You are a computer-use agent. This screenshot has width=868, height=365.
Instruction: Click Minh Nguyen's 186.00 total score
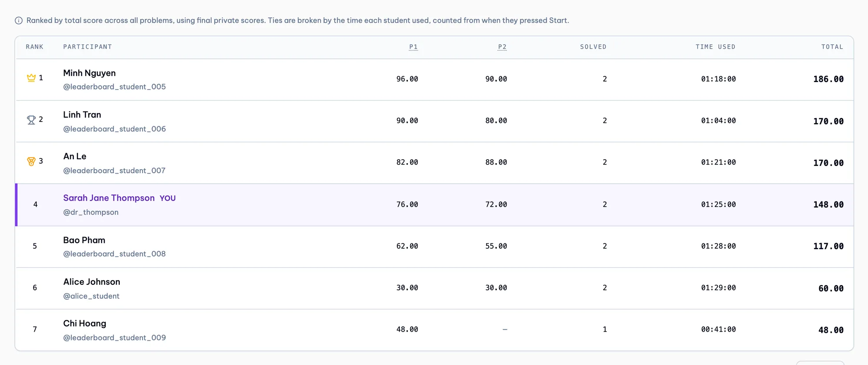829,79
